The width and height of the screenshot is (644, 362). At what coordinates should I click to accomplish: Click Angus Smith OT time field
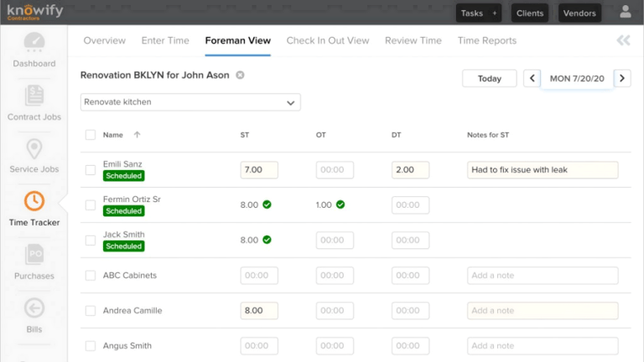coord(335,346)
